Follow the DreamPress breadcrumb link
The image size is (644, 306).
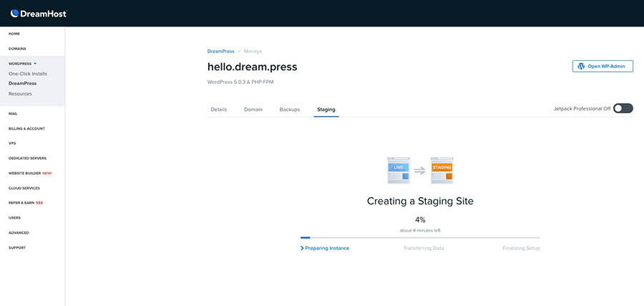[220, 52]
